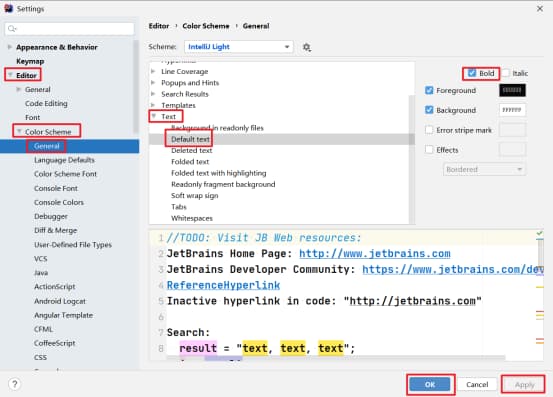Close the Settings dialog

540,8
